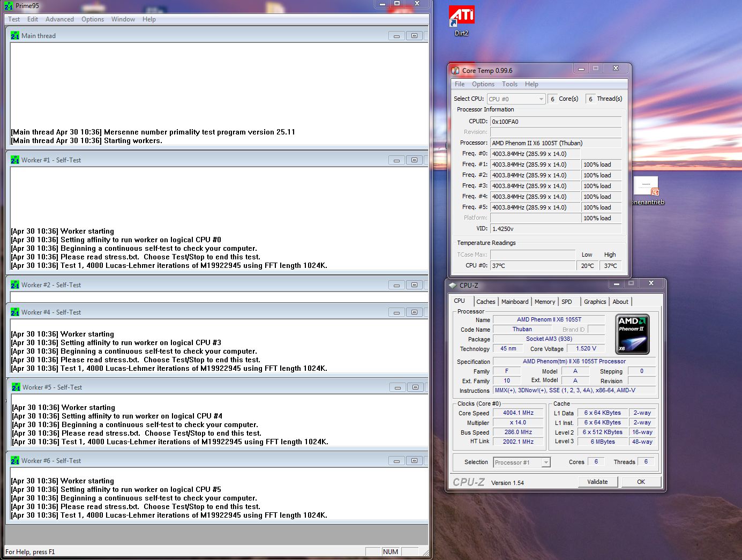The image size is (742, 560).
Task: Click the Specification field in CPU-Z
Action: (574, 362)
